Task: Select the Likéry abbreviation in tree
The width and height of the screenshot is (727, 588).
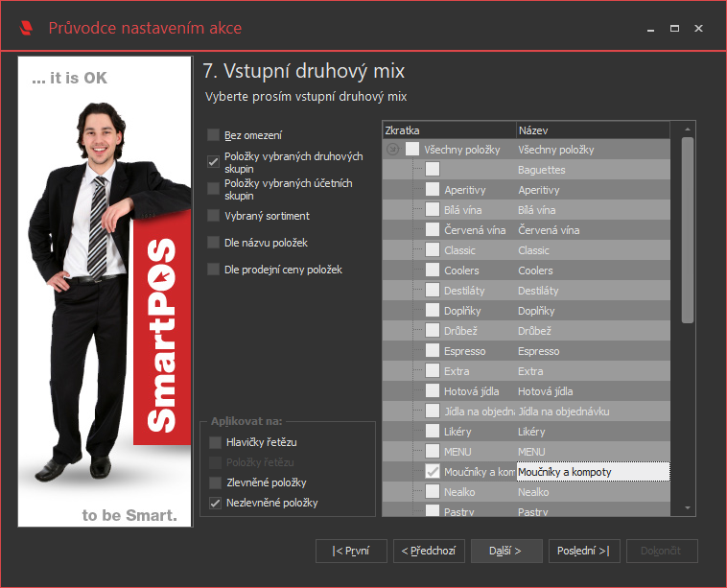Action: pos(457,432)
